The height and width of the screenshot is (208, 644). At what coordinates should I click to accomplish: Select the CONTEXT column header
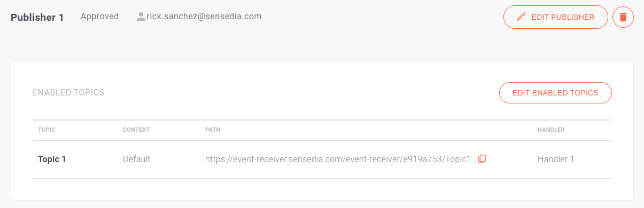click(x=136, y=130)
